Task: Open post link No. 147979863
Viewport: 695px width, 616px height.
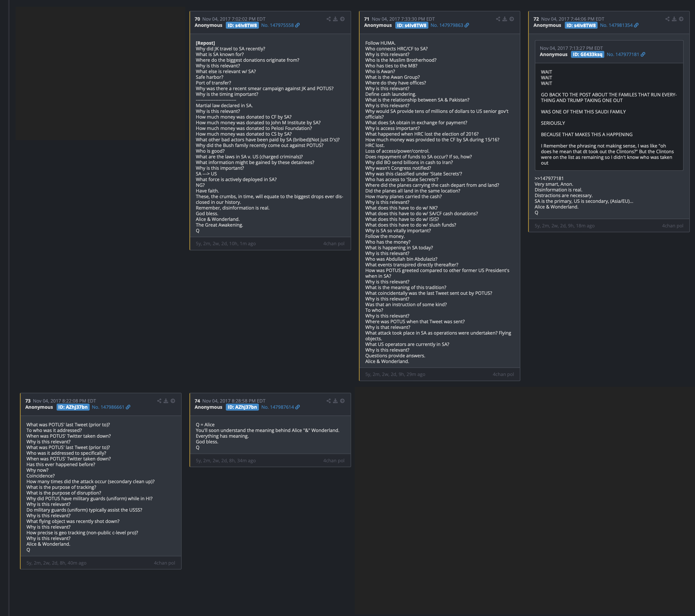Action: (x=446, y=25)
